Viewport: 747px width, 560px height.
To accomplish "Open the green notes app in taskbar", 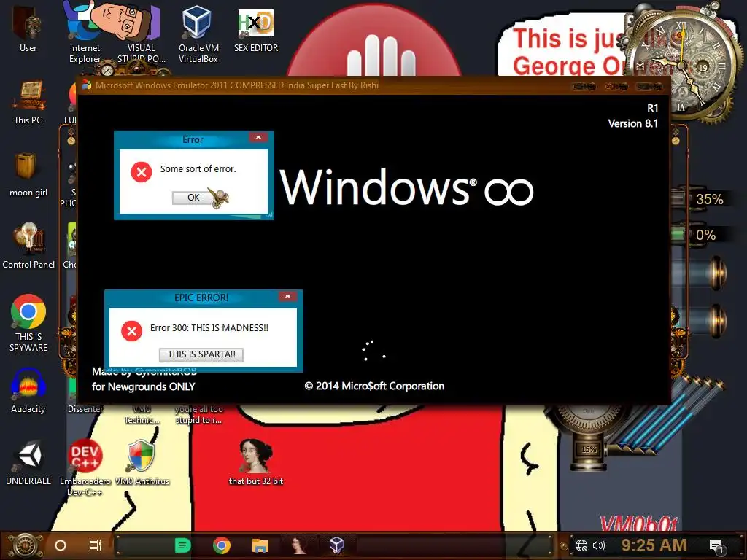I will [x=183, y=545].
